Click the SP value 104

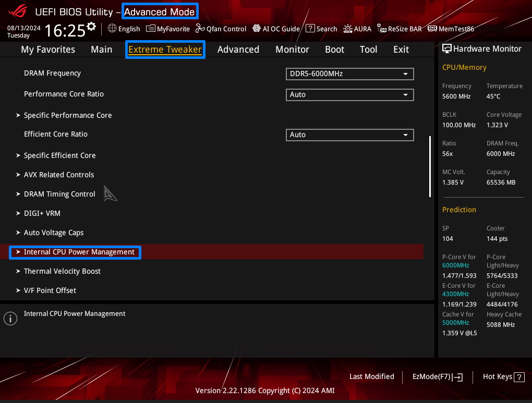pyautogui.click(x=448, y=239)
